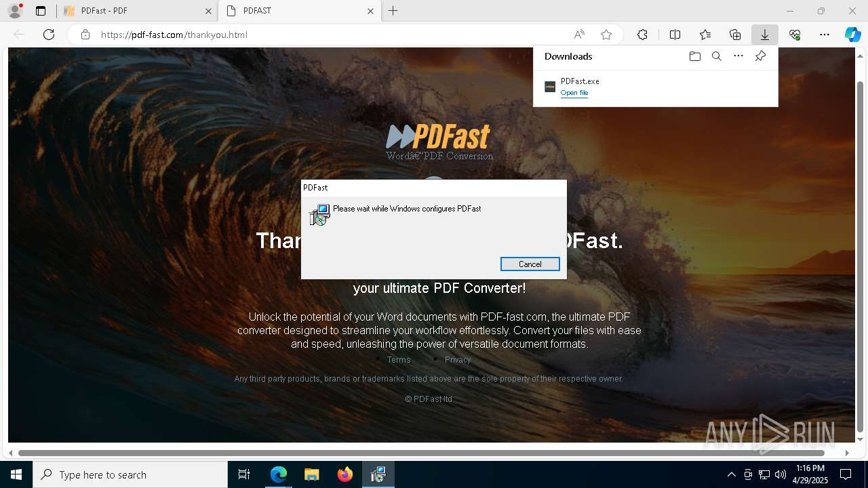The image size is (868, 488).
Task: Open the Edge profile icon
Action: (x=14, y=11)
